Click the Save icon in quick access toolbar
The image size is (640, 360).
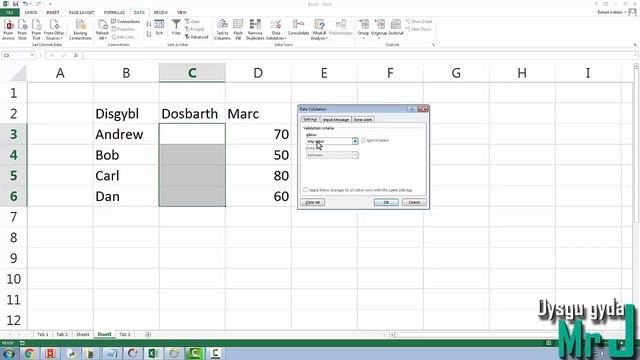click(15, 4)
